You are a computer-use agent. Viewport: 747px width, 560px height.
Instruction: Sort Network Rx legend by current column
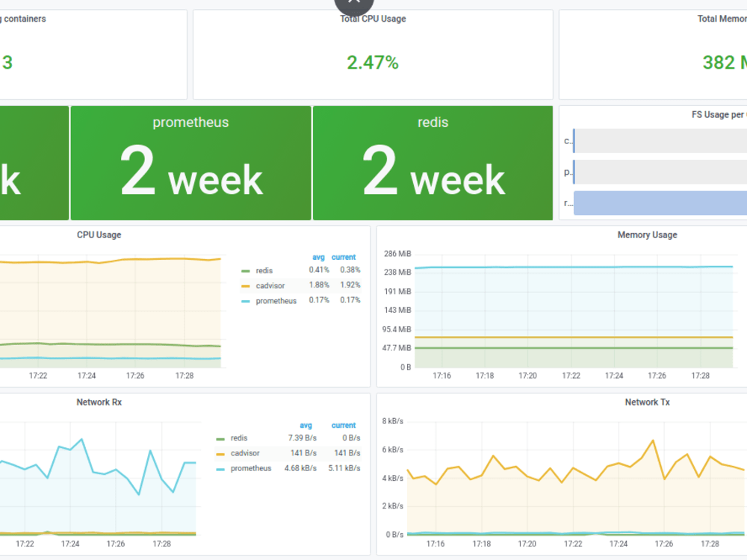pos(344,426)
